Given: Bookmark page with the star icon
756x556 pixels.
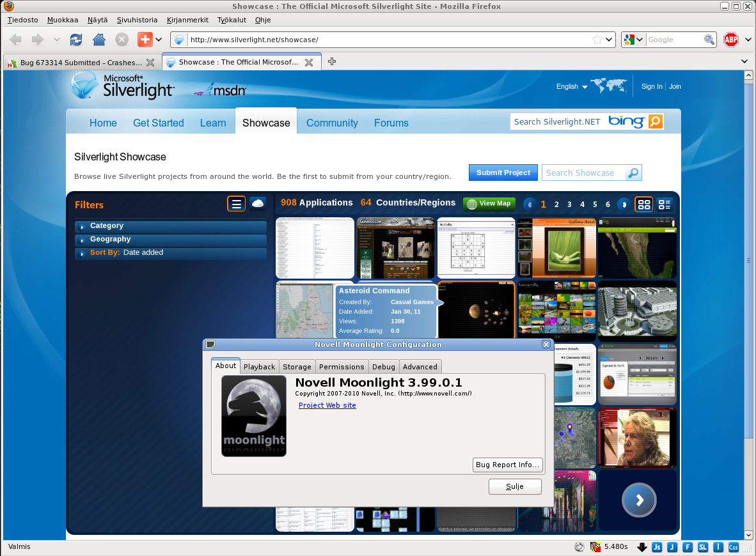Looking at the screenshot, I should click(597, 40).
